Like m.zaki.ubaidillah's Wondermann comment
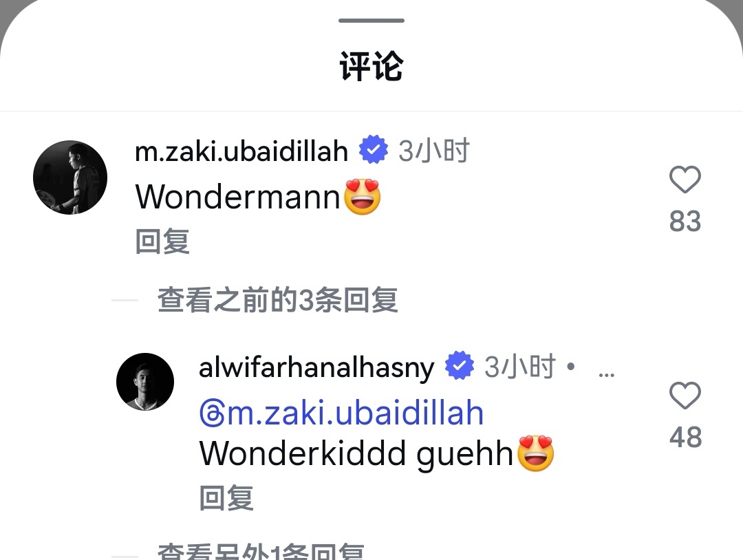This screenshot has height=560, width=743. coord(685,180)
